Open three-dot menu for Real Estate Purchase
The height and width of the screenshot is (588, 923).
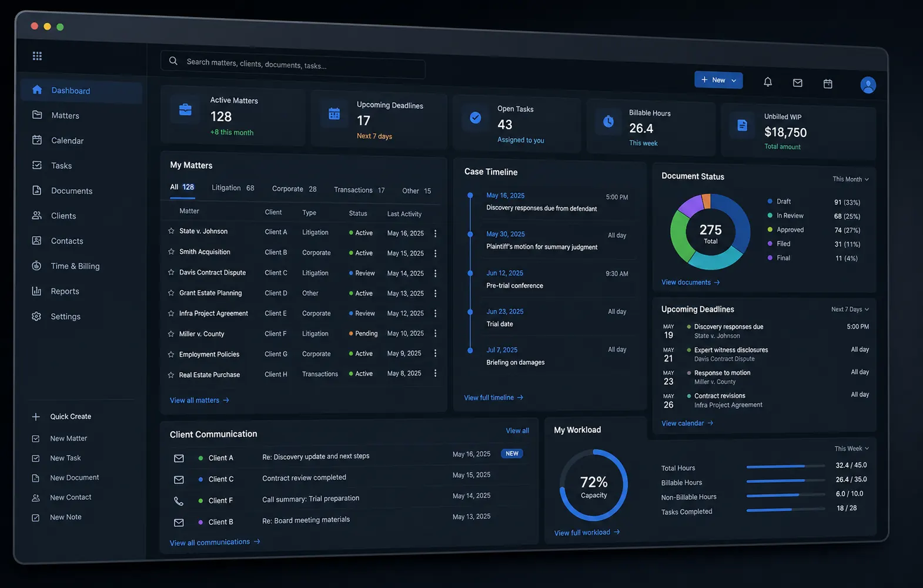click(435, 373)
